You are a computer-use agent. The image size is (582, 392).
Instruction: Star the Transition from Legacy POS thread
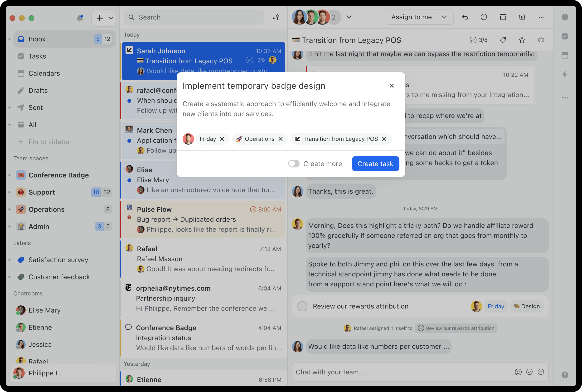[522, 40]
